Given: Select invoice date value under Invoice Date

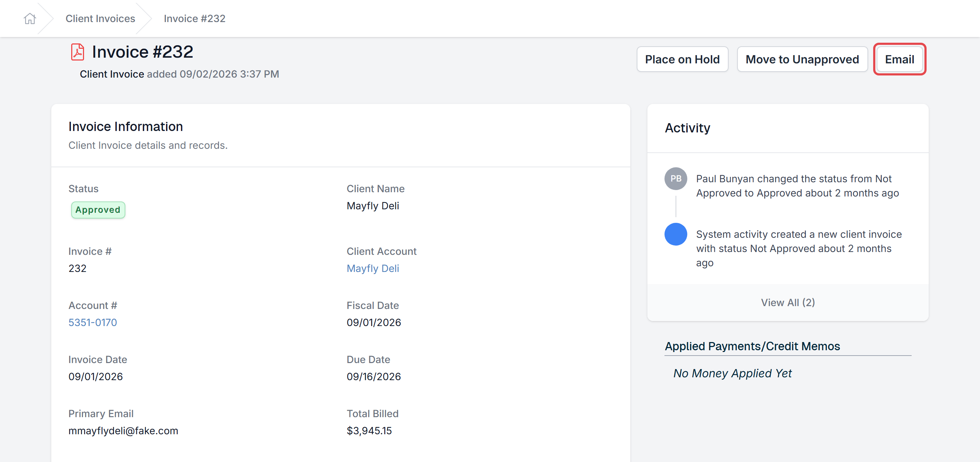Looking at the screenshot, I should [x=95, y=377].
